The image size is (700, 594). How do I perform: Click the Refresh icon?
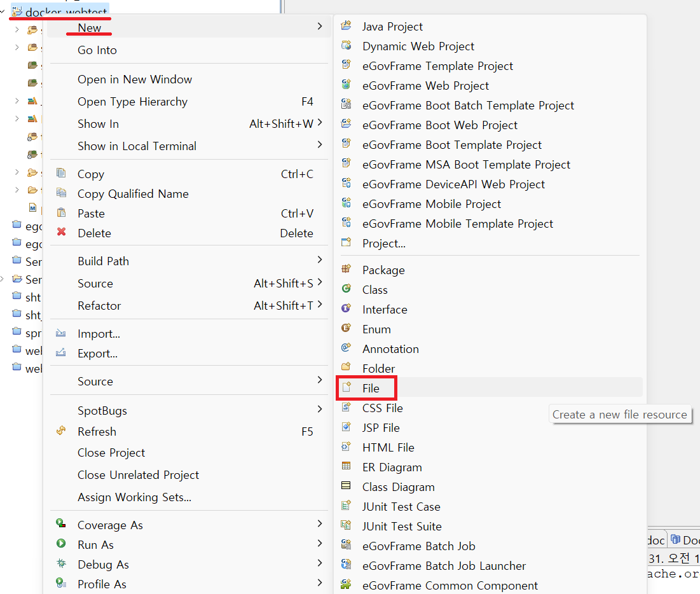click(x=61, y=431)
